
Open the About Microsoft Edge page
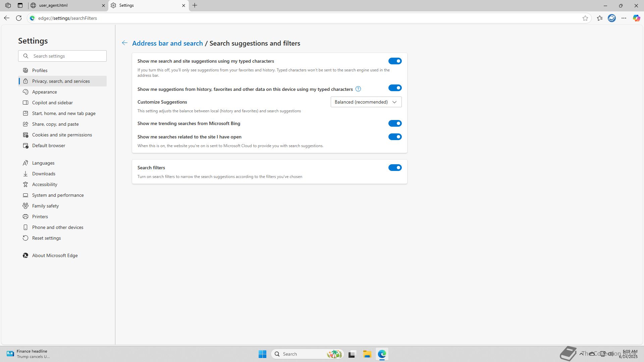pos(55,255)
